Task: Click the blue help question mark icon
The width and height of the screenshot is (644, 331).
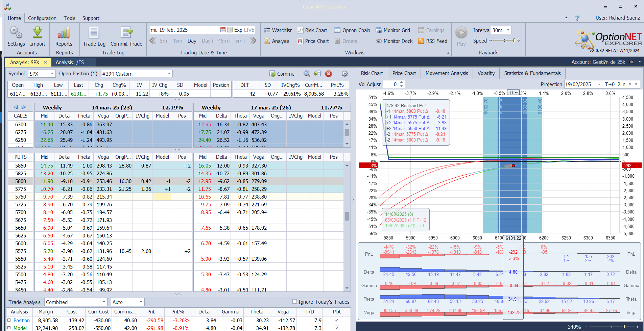Action: click(x=577, y=18)
